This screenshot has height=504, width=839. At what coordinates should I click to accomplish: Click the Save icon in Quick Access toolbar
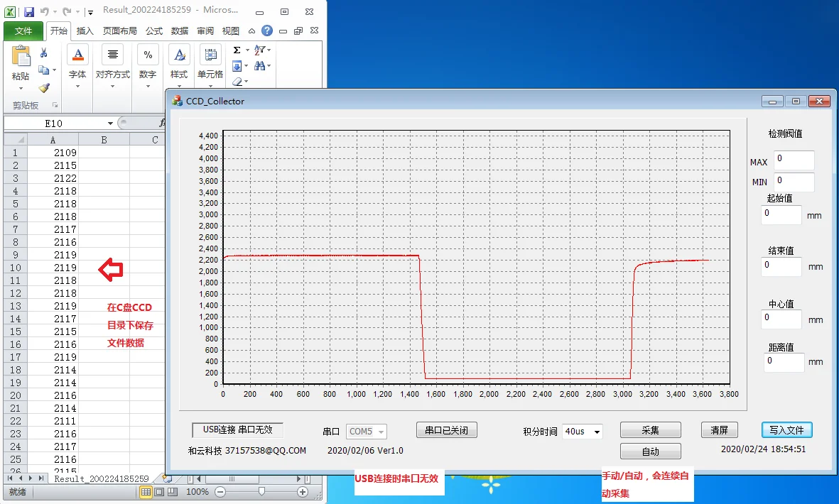[28, 11]
